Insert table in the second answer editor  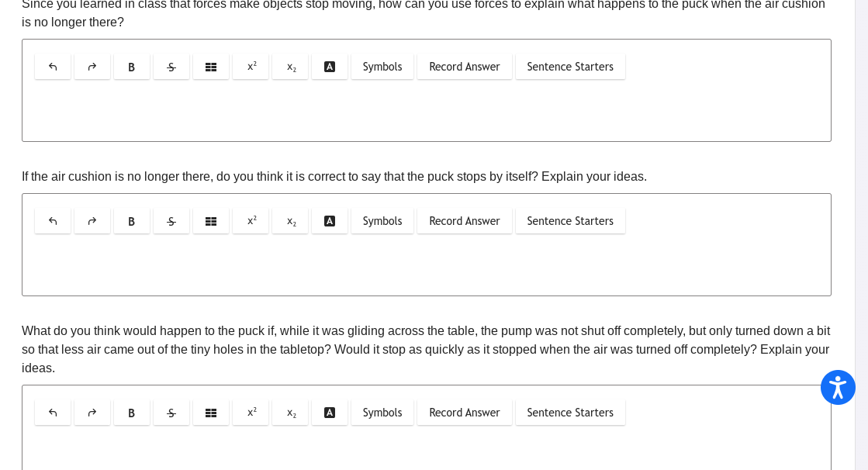tap(211, 222)
